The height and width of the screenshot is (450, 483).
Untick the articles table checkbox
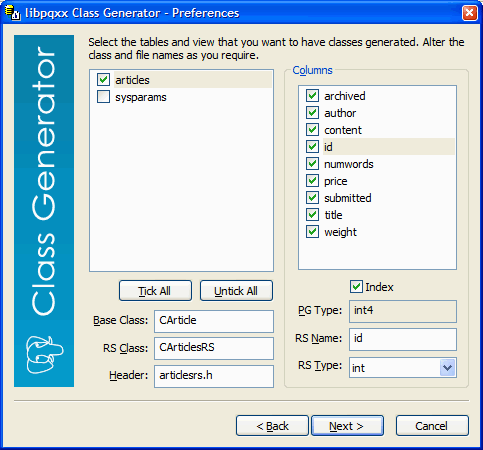click(x=103, y=80)
